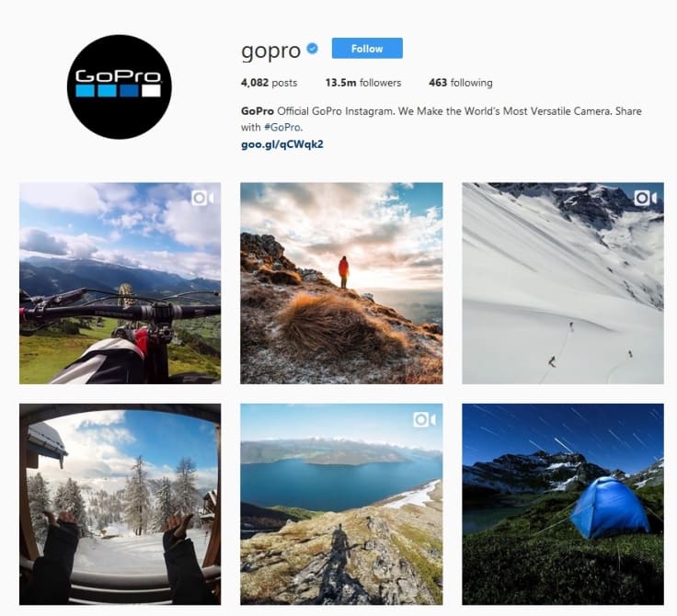Click the blue verified badge beside gopro
The width and height of the screenshot is (677, 616).
[312, 49]
